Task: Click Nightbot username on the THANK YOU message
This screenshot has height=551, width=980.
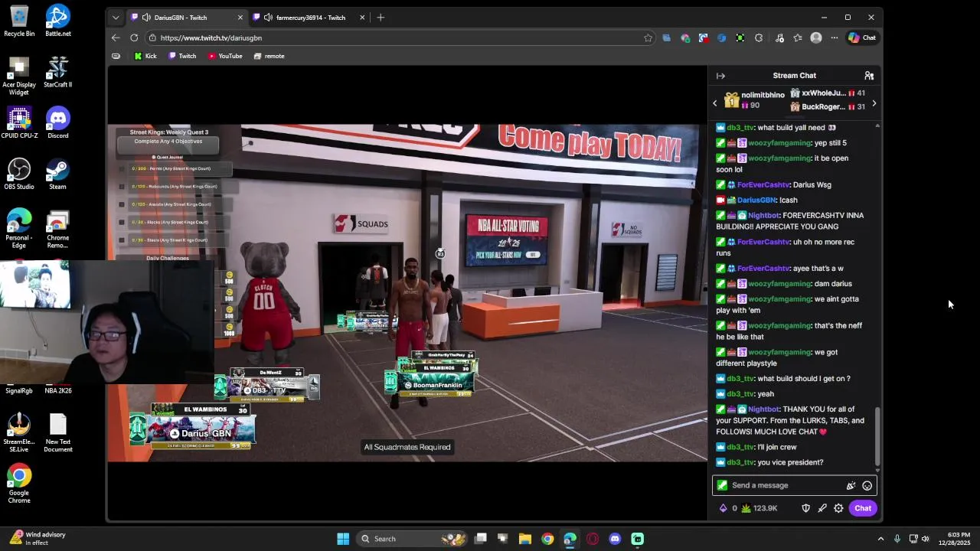Action: [763, 409]
